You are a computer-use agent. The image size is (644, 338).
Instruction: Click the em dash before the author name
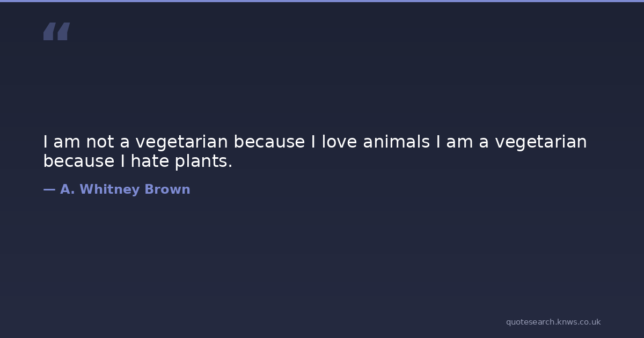coord(49,189)
